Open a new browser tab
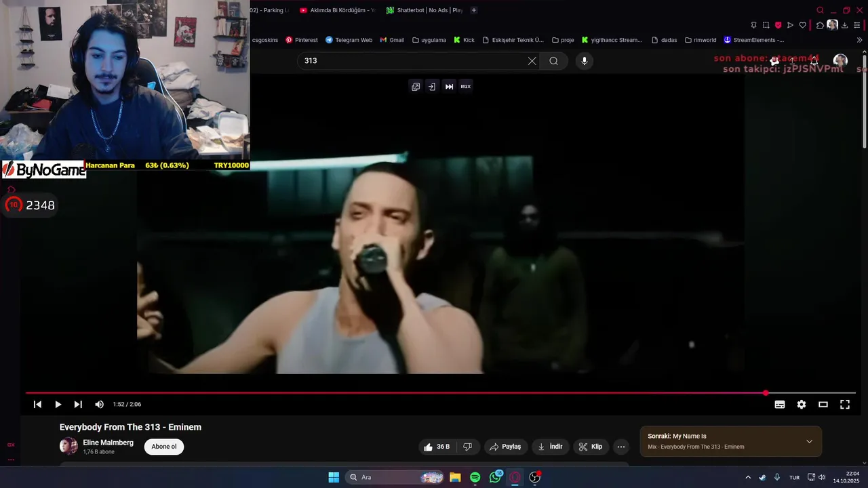The image size is (868, 488). [474, 10]
